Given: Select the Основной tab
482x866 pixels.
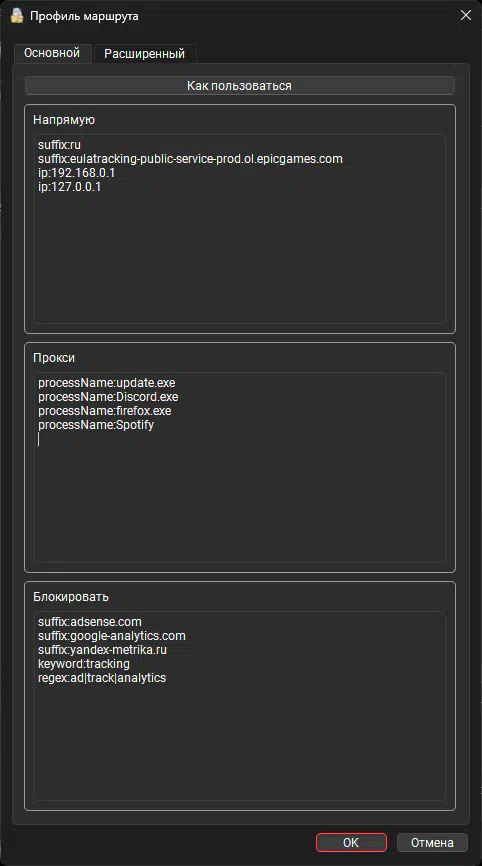Looking at the screenshot, I should pyautogui.click(x=52, y=53).
